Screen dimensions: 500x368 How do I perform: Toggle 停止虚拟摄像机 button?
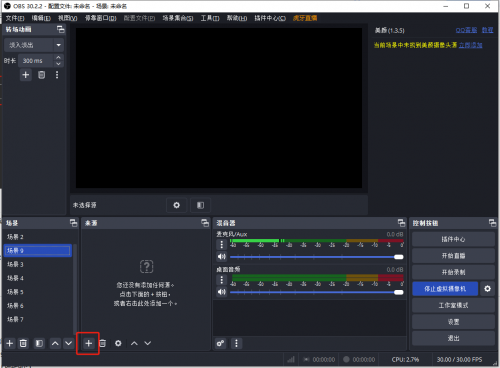(445, 289)
